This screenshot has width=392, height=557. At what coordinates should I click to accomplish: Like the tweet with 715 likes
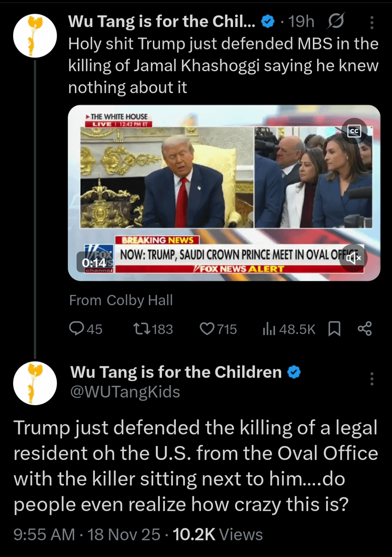(x=218, y=329)
